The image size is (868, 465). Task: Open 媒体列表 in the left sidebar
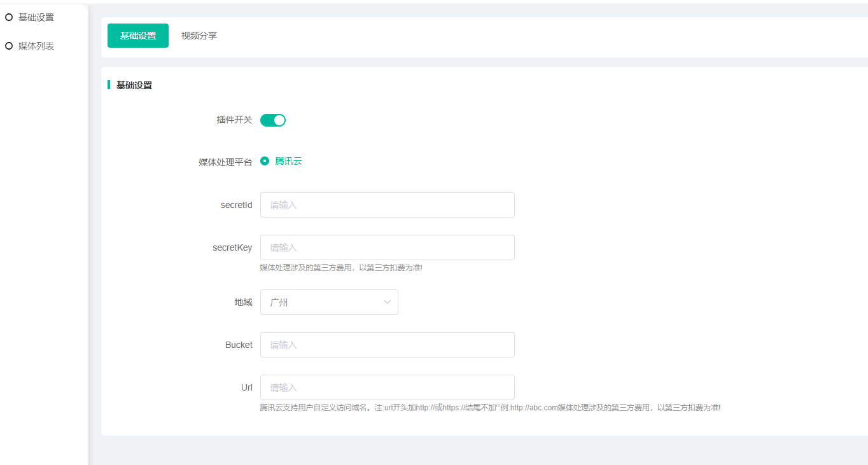click(36, 46)
